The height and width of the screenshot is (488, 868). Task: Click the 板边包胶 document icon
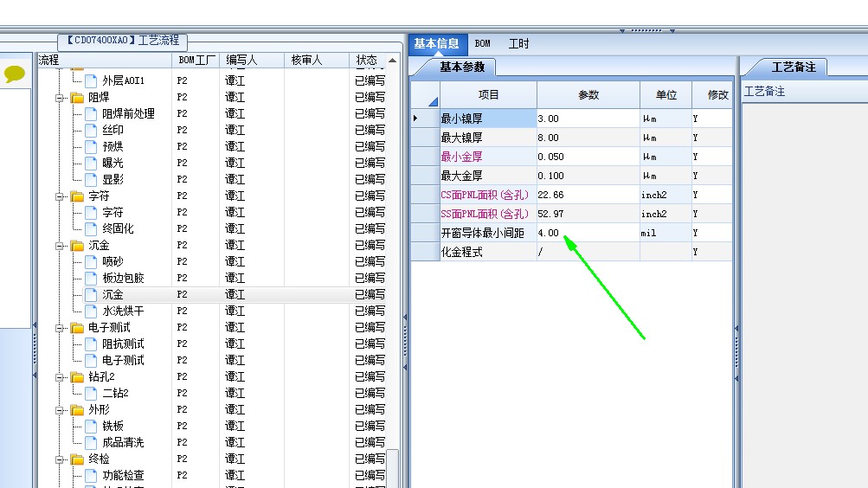[x=92, y=279]
